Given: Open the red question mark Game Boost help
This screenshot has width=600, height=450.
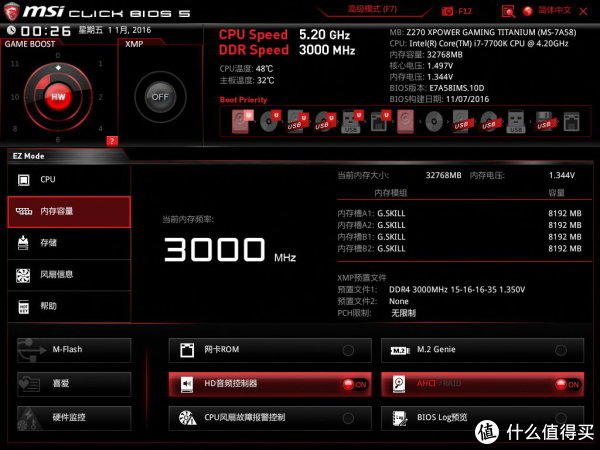Looking at the screenshot, I should pyautogui.click(x=112, y=141).
